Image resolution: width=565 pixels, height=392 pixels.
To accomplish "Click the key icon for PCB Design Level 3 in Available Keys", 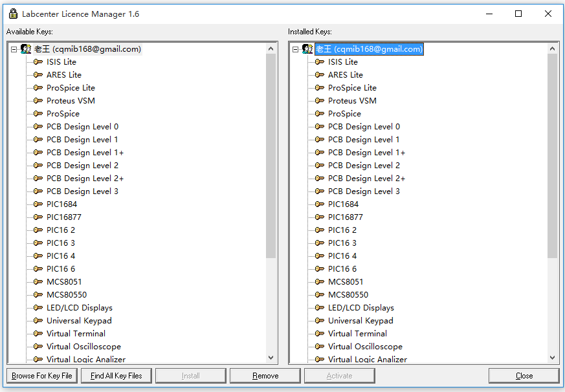I will tap(38, 191).
